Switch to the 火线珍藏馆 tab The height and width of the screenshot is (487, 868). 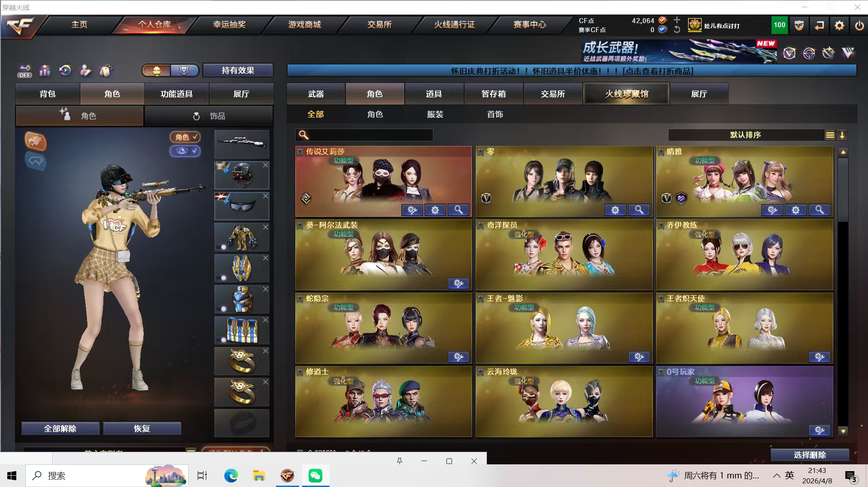(x=626, y=94)
